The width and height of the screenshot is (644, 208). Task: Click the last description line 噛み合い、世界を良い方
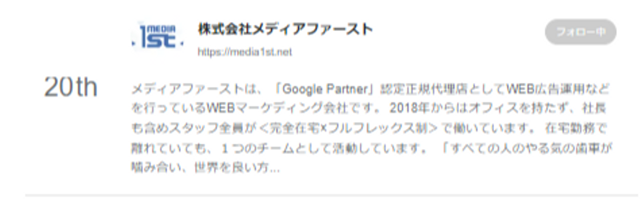[x=206, y=169]
